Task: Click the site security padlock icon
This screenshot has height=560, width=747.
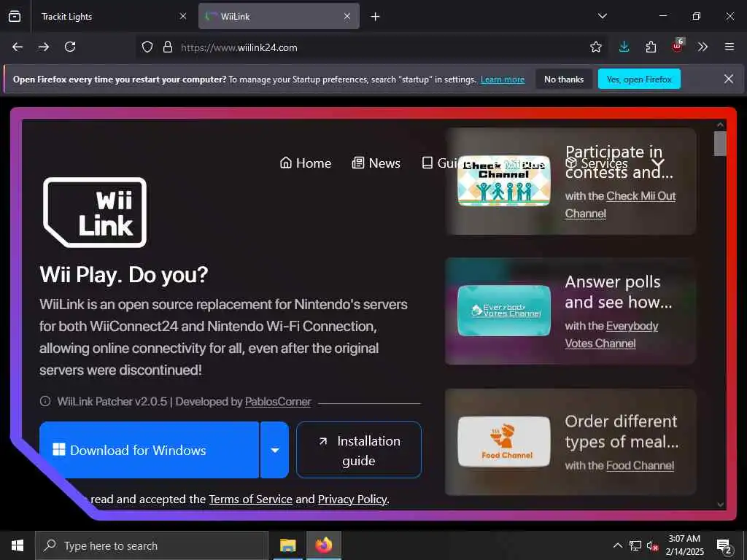Action: click(x=168, y=47)
